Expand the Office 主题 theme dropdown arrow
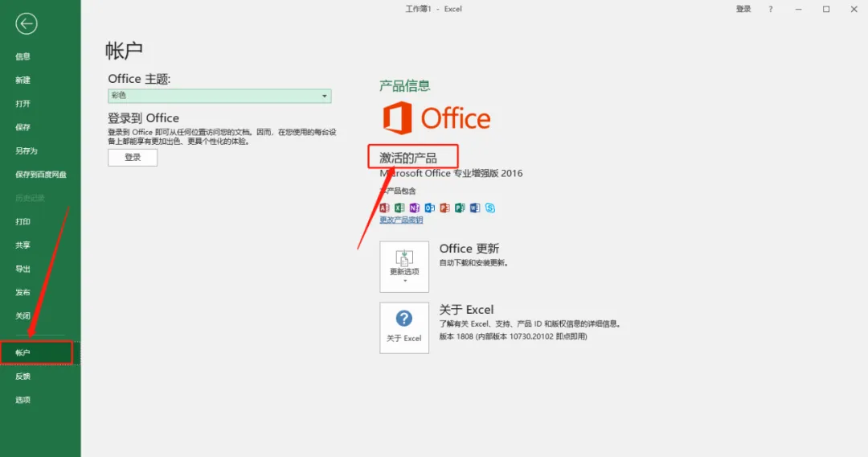Screen dimensions: 868x457 tap(325, 96)
